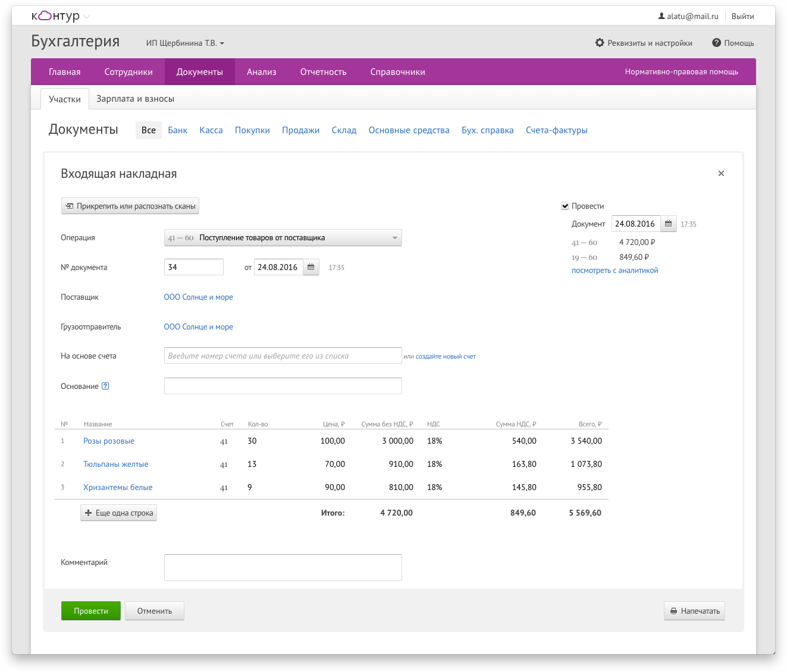Expand the Операция dropdown
The width and height of the screenshot is (787, 672).
[x=283, y=238]
